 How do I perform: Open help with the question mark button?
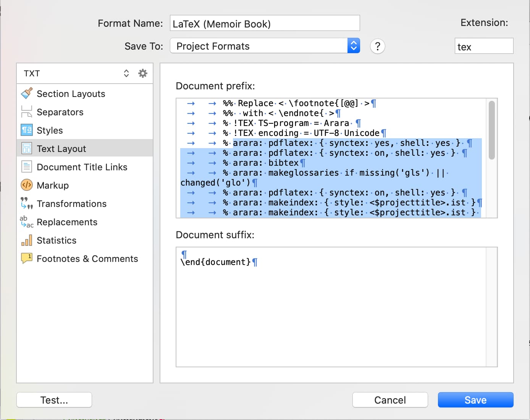(x=377, y=46)
